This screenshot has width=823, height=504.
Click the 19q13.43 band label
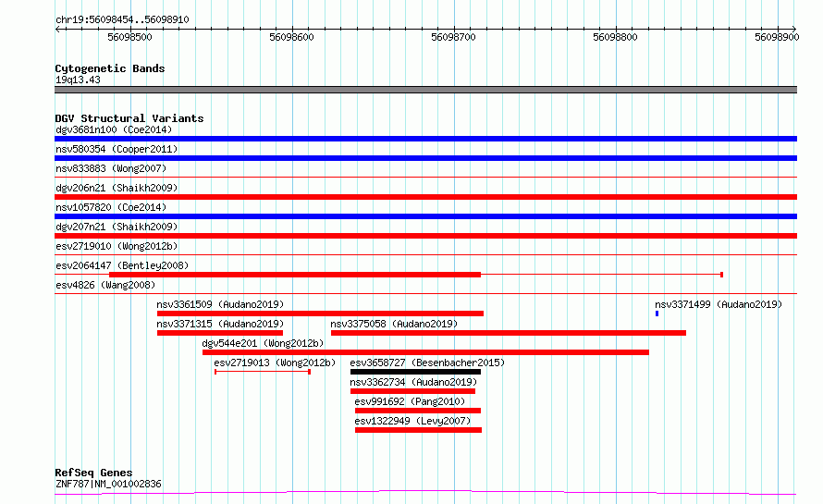pos(78,80)
